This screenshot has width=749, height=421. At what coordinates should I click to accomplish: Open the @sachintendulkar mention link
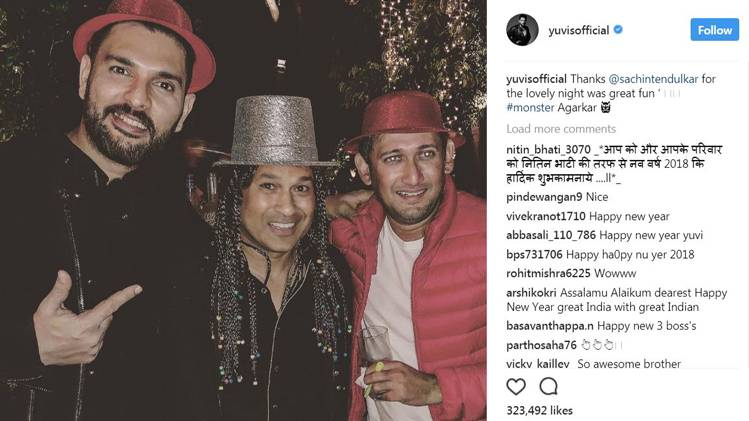point(653,79)
